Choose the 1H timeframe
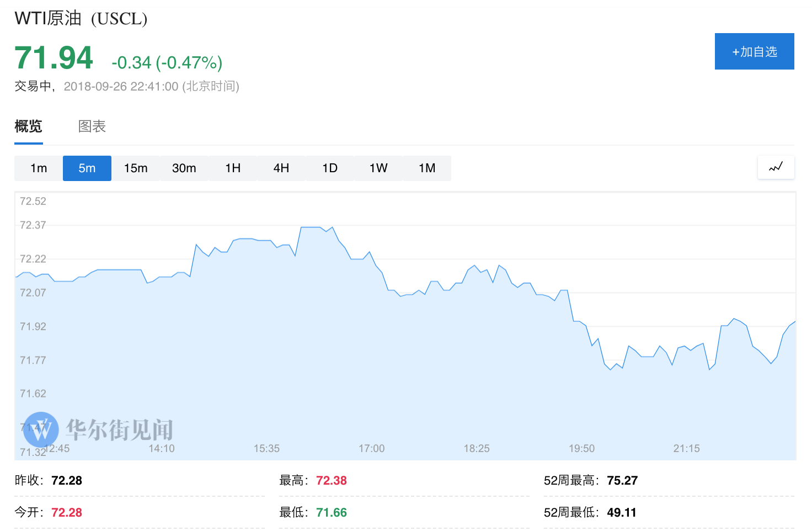 pos(233,168)
